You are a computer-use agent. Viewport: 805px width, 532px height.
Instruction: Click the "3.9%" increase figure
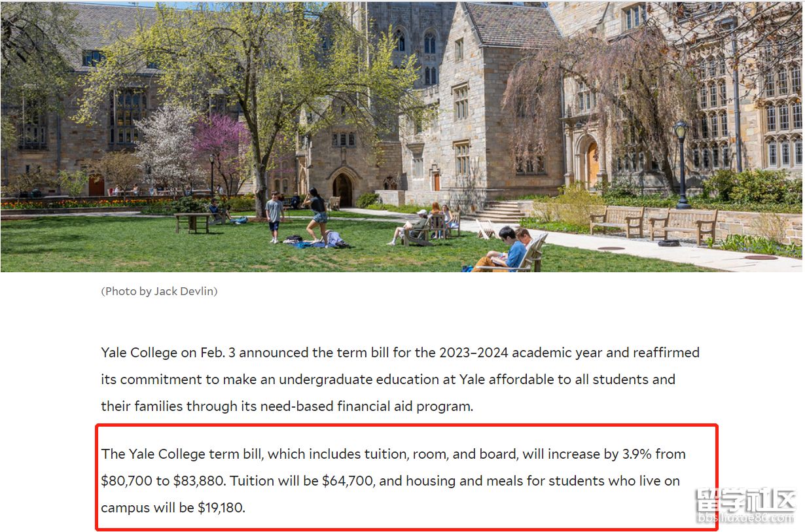tap(635, 454)
